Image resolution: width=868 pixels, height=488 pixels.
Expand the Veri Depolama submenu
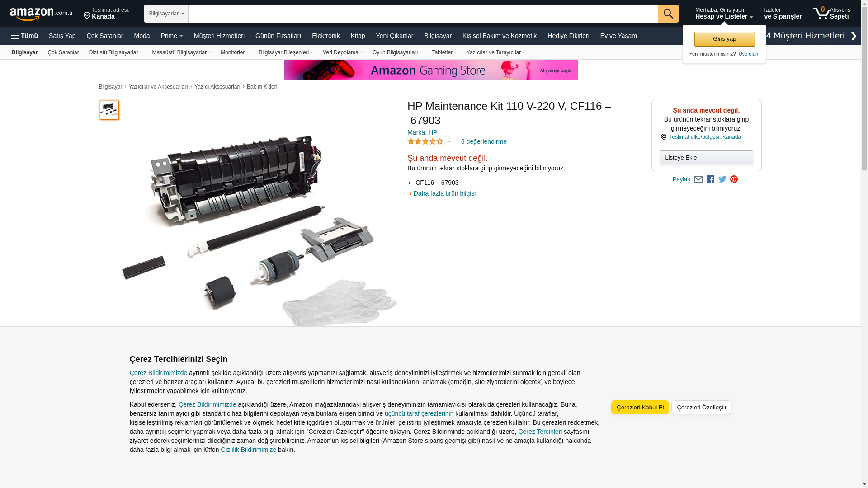pos(343,52)
